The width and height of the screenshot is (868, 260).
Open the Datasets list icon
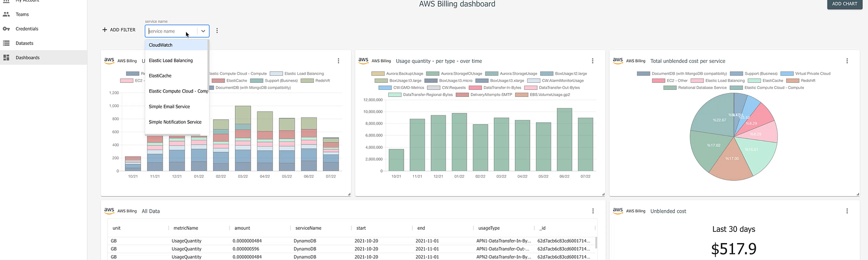(7, 43)
